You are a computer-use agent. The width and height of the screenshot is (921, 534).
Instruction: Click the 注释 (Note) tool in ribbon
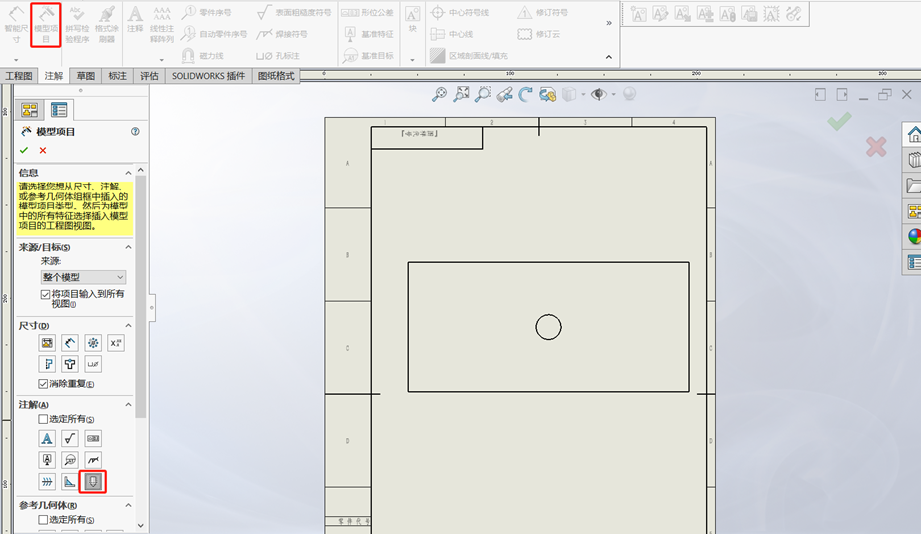coord(135,20)
